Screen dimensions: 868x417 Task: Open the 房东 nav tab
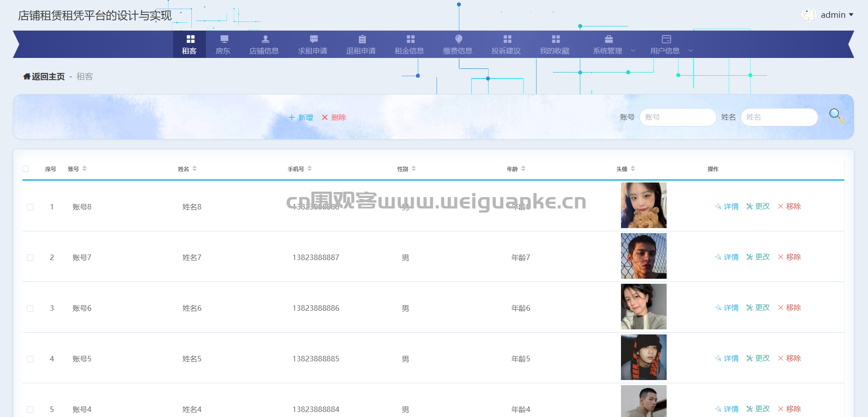click(x=223, y=44)
